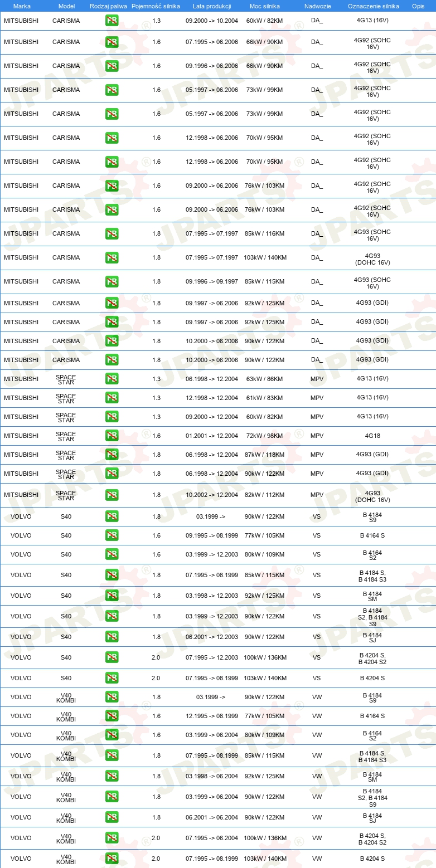Click the Opis column header
The width and height of the screenshot is (436, 868).
point(418,6)
